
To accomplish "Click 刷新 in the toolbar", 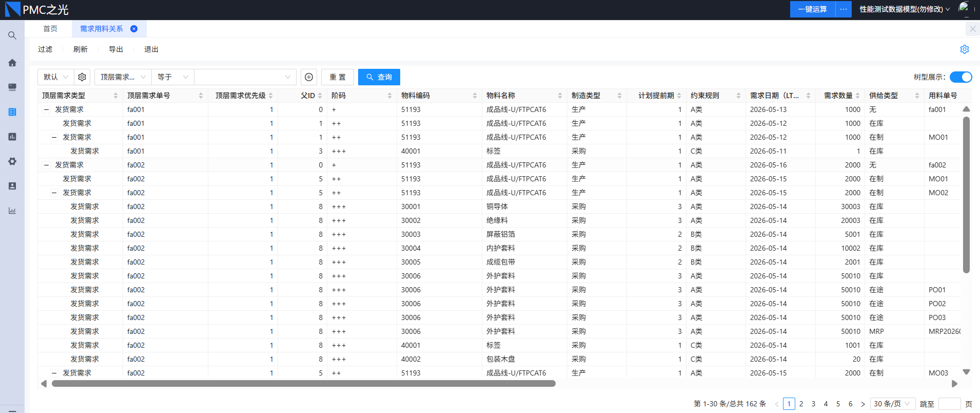I will [81, 49].
